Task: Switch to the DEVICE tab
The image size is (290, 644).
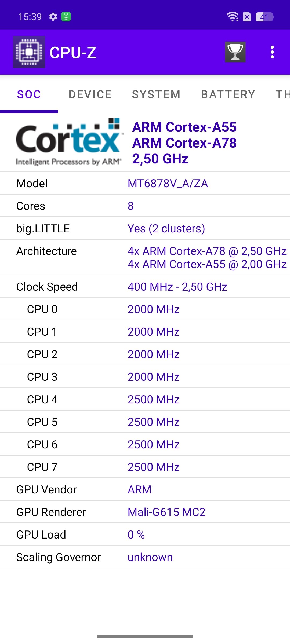Action: coord(90,94)
